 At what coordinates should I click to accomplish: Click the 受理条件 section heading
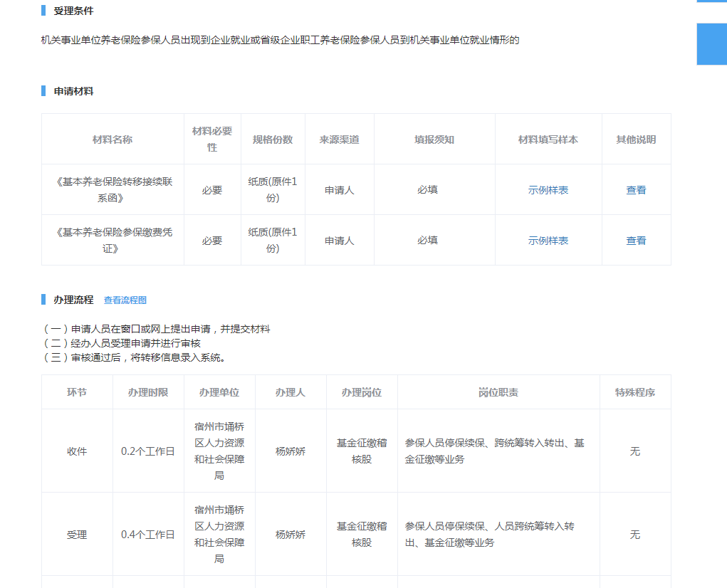[x=73, y=11]
